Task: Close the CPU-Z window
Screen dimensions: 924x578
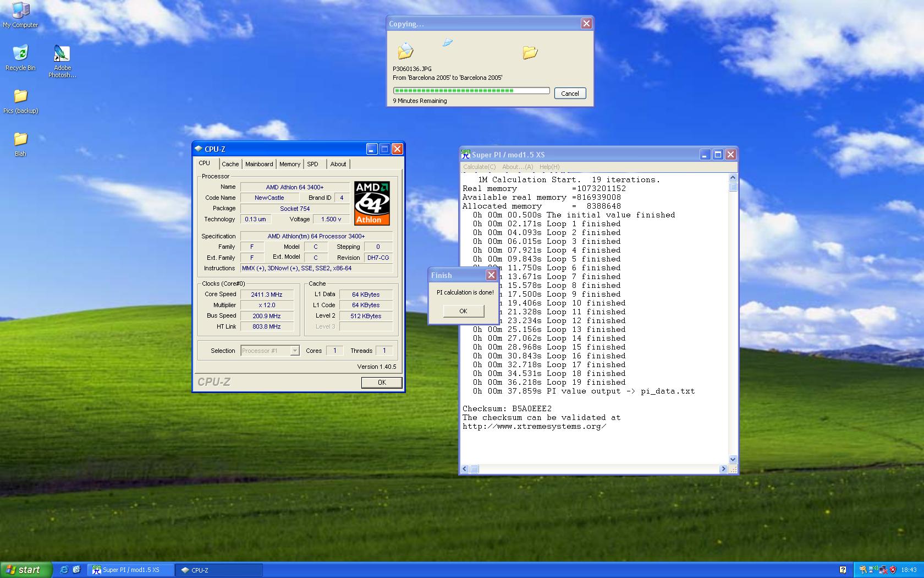Action: pos(397,149)
